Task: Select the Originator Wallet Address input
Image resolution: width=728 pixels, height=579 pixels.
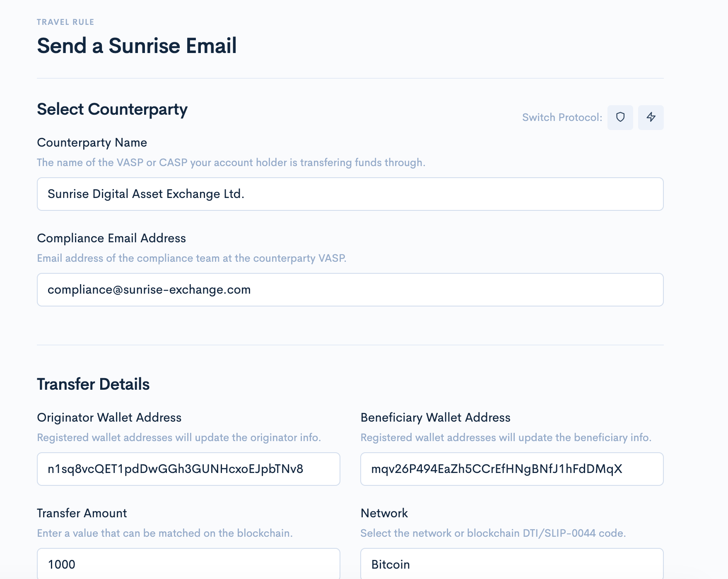Action: pos(188,469)
